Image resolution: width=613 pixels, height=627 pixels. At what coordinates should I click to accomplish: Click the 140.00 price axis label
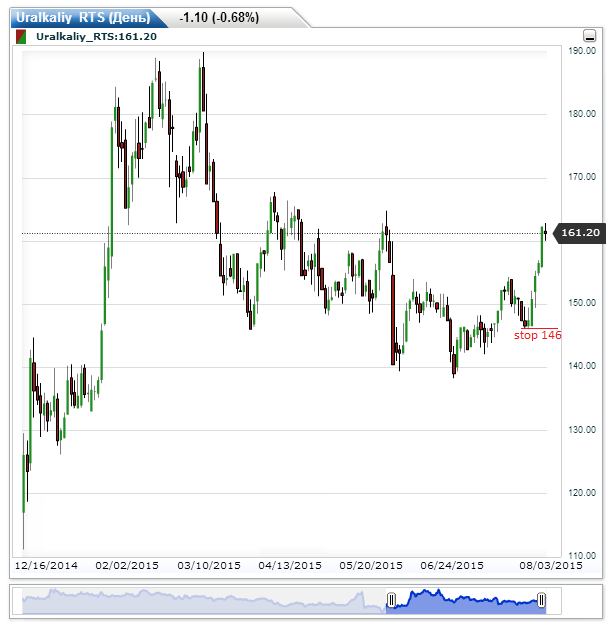pyautogui.click(x=582, y=366)
